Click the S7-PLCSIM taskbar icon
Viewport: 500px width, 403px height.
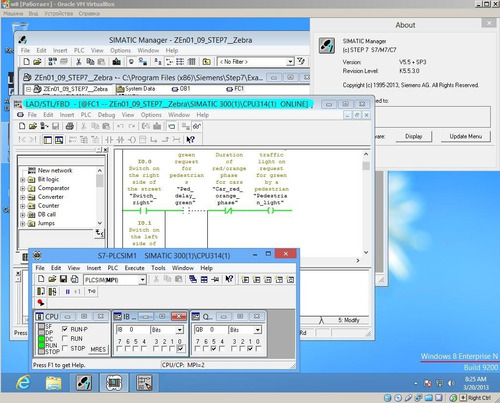point(114,383)
